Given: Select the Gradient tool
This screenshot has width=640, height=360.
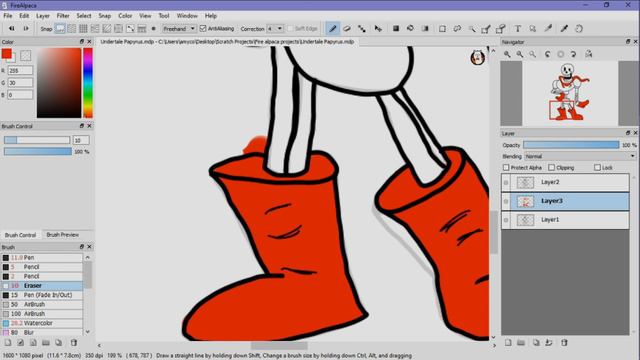Looking at the screenshot, I should (425, 29).
